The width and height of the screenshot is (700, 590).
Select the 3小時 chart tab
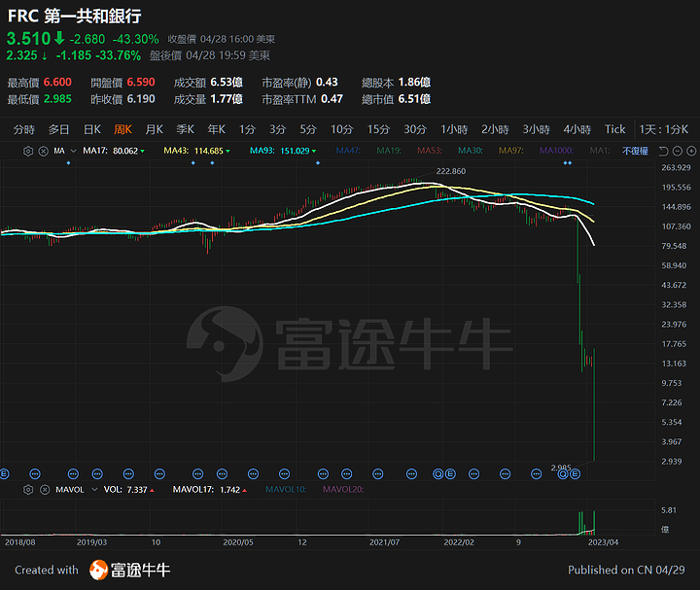536,129
